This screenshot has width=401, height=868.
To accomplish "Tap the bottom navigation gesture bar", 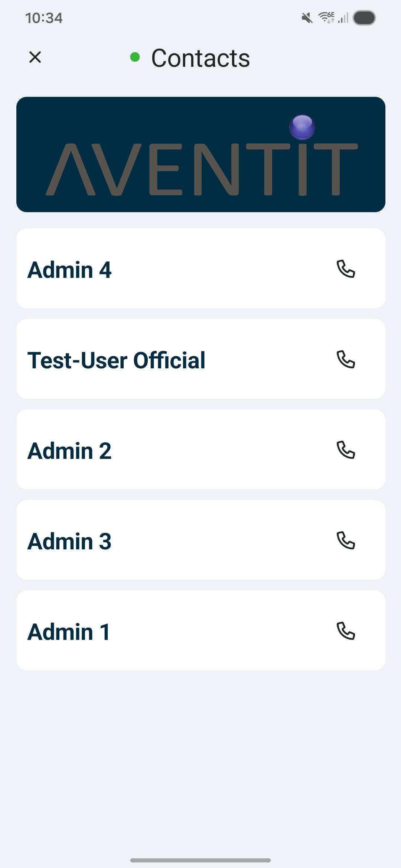I will [x=200, y=860].
